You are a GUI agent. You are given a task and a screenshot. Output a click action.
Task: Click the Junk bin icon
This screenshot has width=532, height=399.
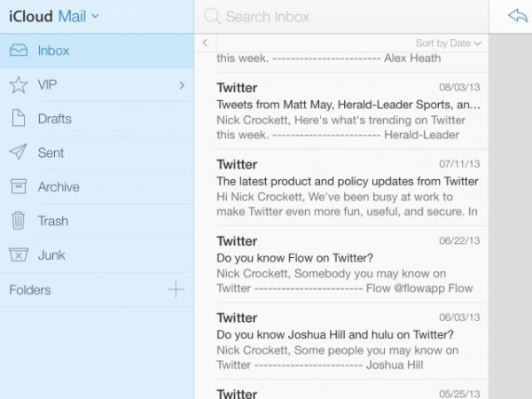coord(18,255)
